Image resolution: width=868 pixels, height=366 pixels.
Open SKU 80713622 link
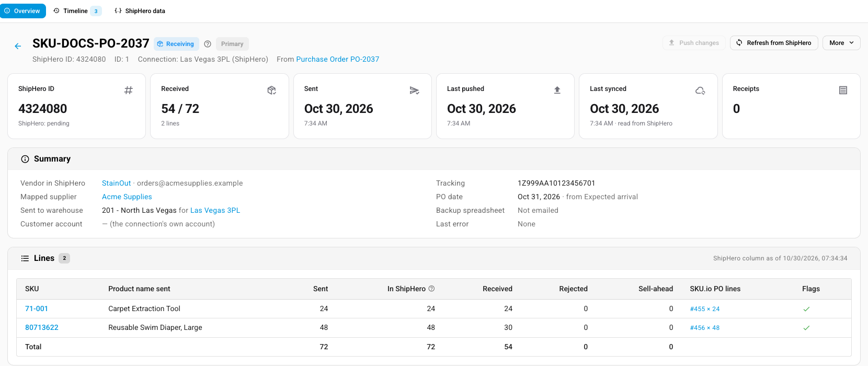[x=42, y=327]
